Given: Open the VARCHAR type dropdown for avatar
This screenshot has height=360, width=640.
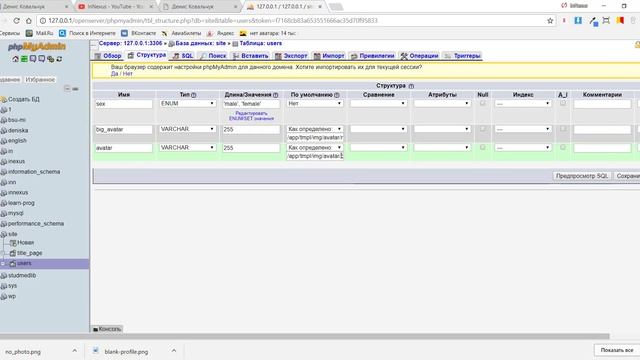Looking at the screenshot, I should [187, 147].
